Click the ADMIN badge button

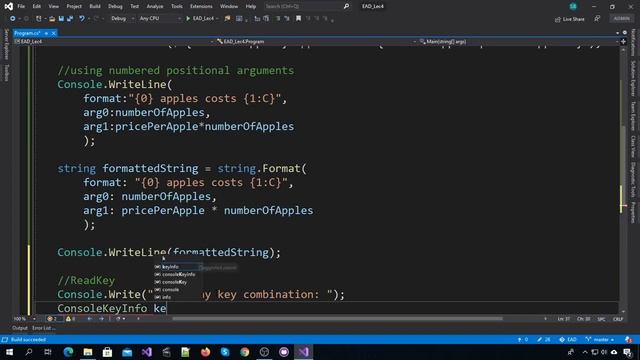pos(621,19)
